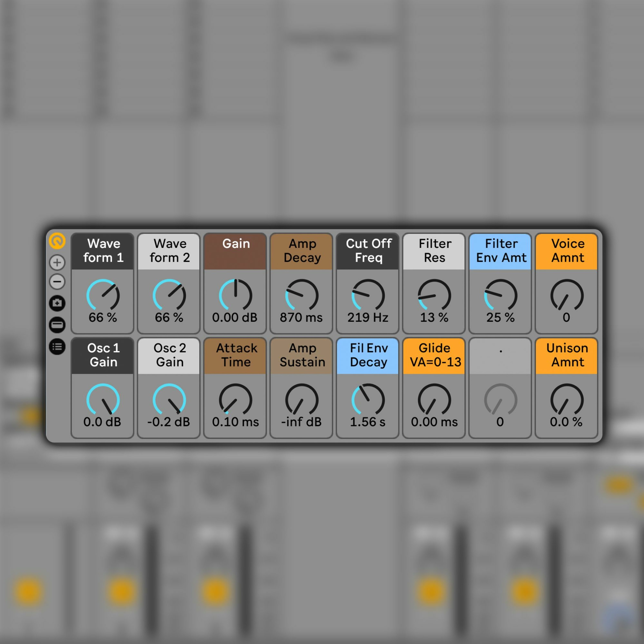
Task: Select the Amp Decay knob
Action: tap(302, 295)
